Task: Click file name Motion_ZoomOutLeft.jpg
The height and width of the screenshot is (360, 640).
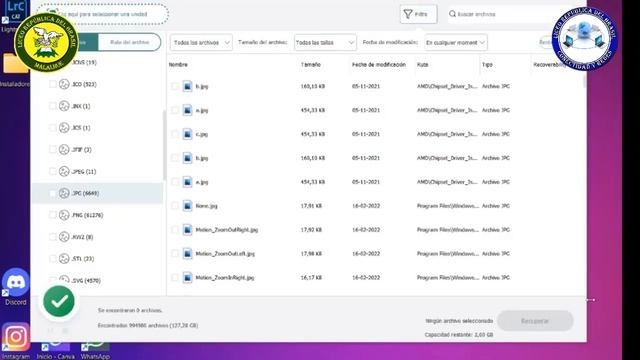Action: coord(225,253)
